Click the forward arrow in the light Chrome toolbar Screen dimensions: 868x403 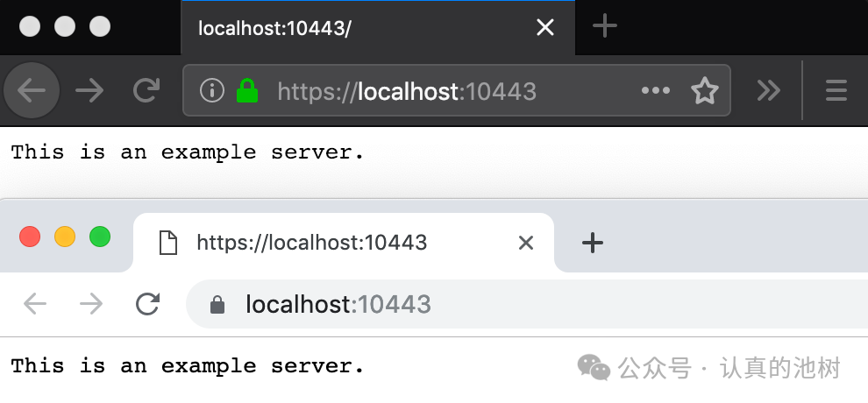click(x=91, y=304)
